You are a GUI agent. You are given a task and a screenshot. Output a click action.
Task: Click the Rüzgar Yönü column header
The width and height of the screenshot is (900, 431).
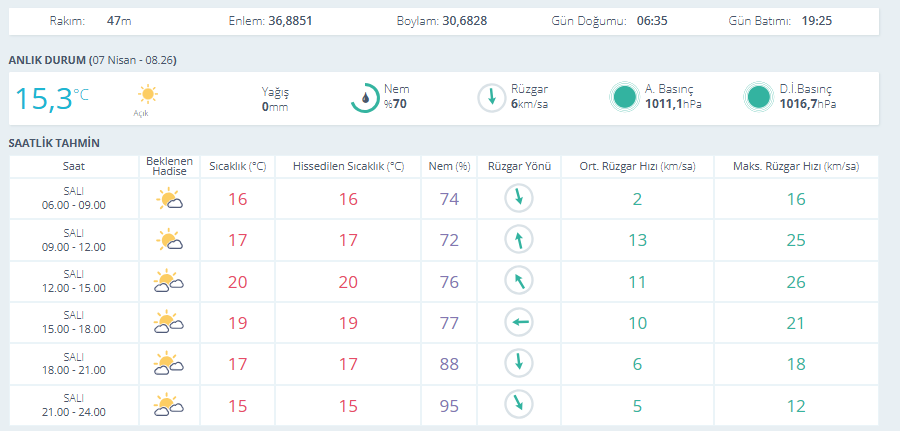[x=519, y=166]
